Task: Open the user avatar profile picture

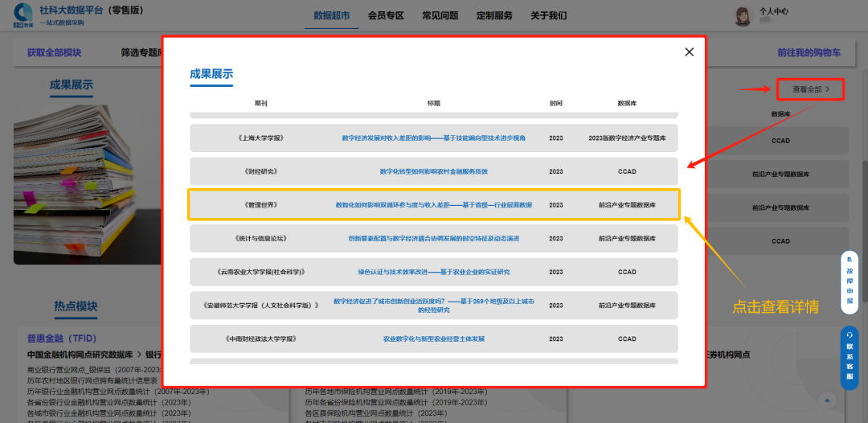Action: 743,16
